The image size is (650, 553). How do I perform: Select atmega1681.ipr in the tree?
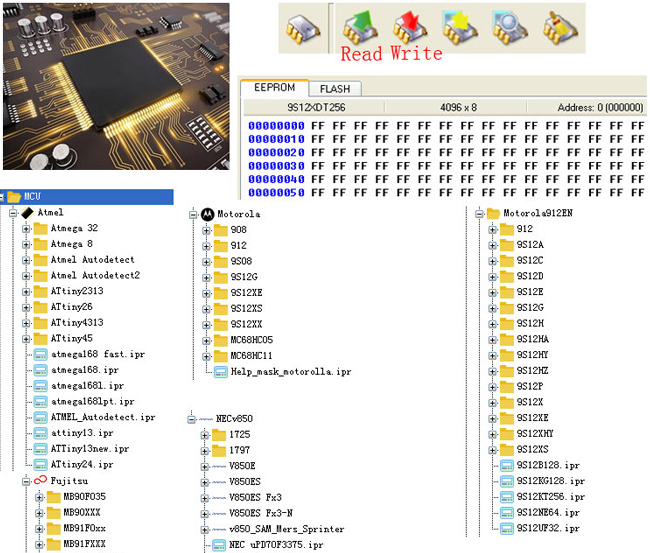pyautogui.click(x=87, y=386)
